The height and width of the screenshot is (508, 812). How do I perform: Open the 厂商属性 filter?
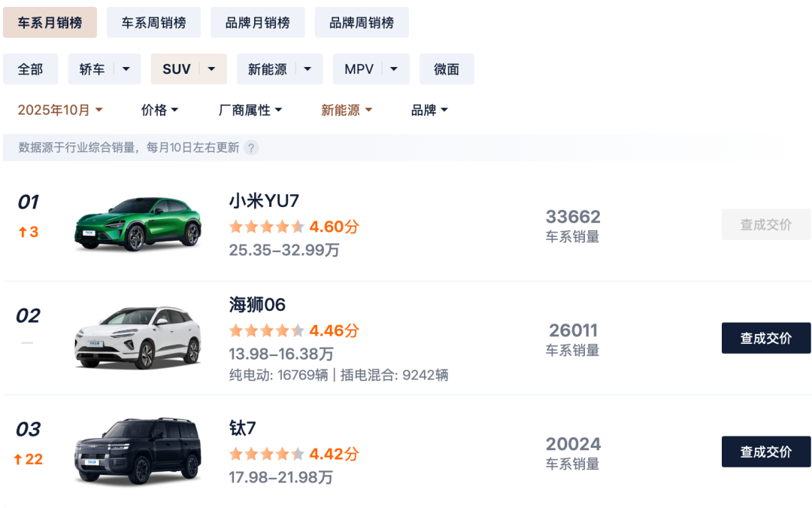(250, 111)
